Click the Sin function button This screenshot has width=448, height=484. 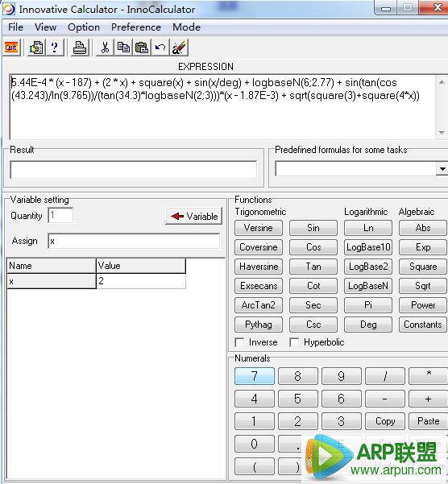(x=313, y=228)
